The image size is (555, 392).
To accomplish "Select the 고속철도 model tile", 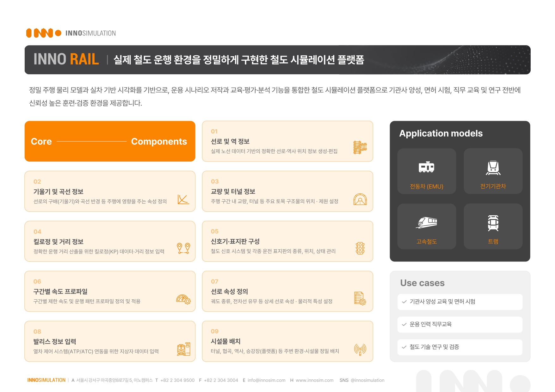I will tap(427, 226).
